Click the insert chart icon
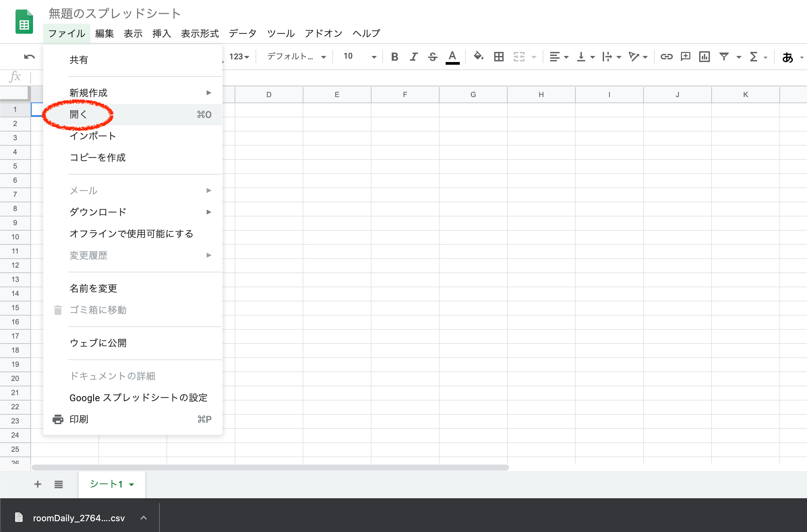The width and height of the screenshot is (807, 532). (x=704, y=57)
